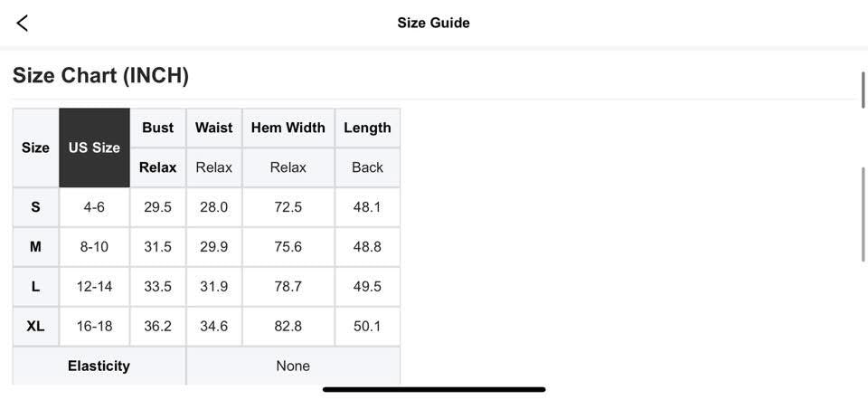Tap the home indicator bar at bottom
The height and width of the screenshot is (400, 868).
434,390
